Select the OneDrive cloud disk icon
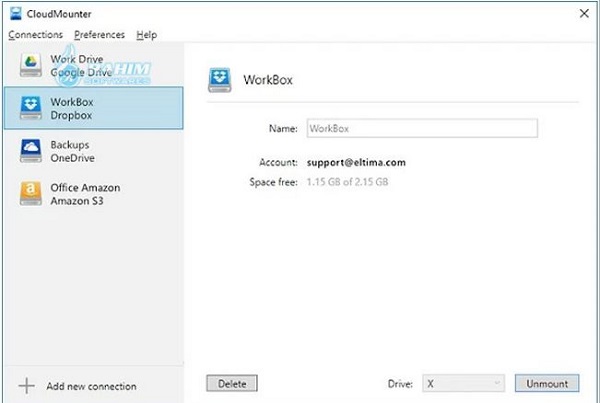 click(31, 151)
